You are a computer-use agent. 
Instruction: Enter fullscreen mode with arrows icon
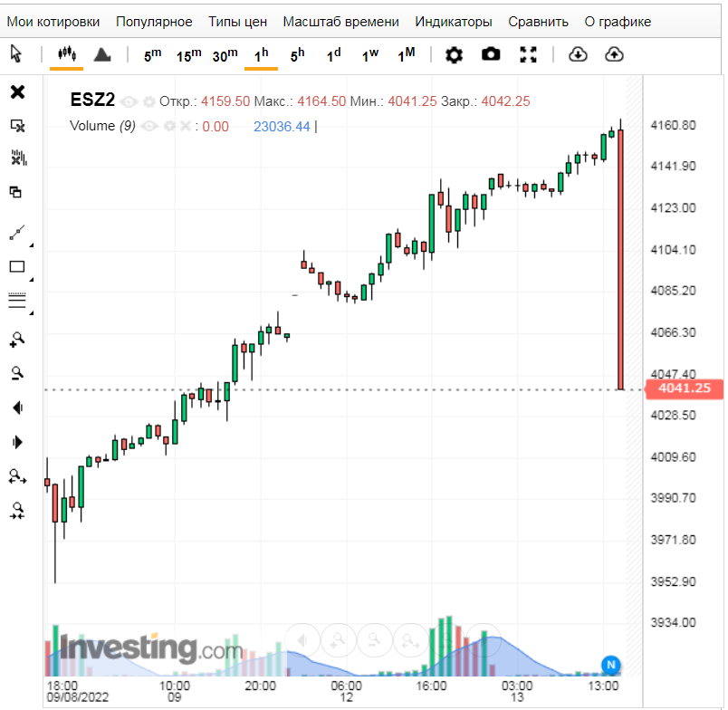pos(528,55)
